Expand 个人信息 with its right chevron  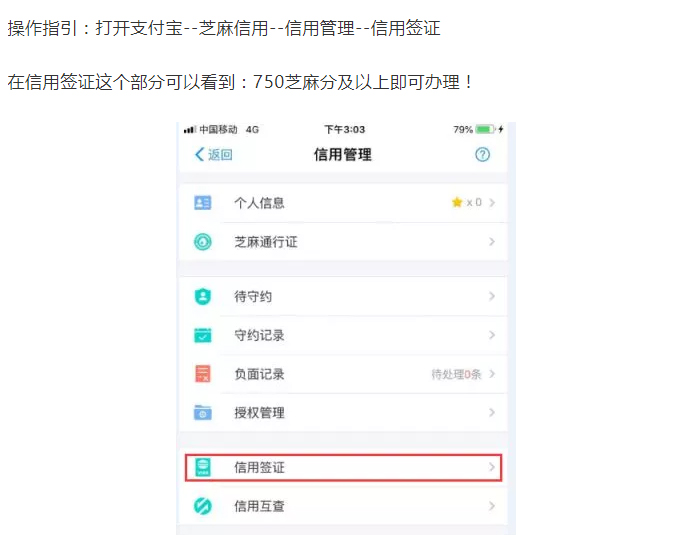[x=492, y=203]
